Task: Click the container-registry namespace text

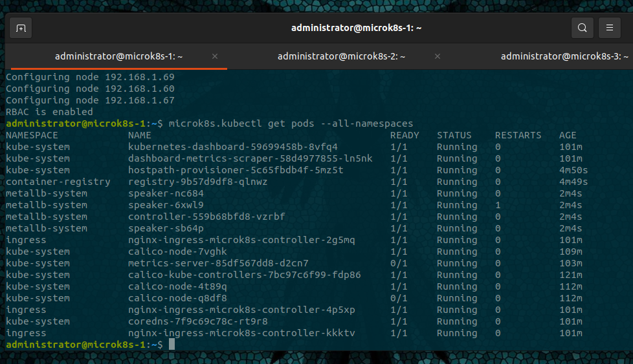Action: (x=58, y=182)
